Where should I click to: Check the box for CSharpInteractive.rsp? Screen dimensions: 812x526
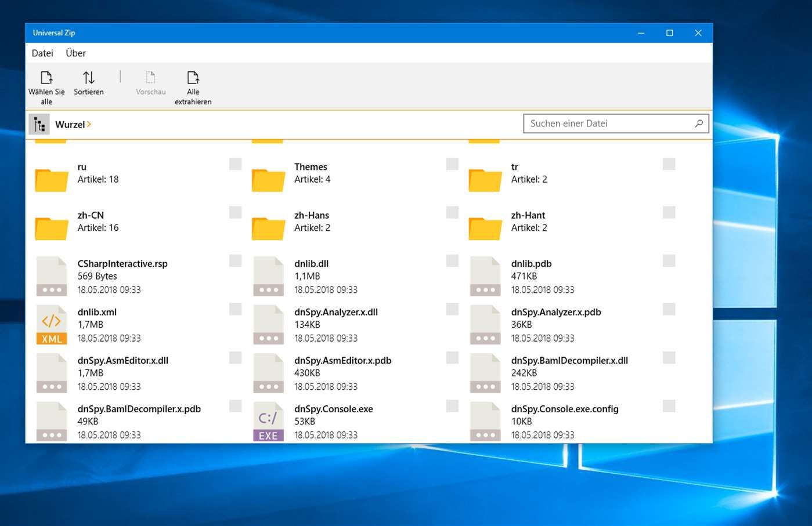pyautogui.click(x=235, y=261)
